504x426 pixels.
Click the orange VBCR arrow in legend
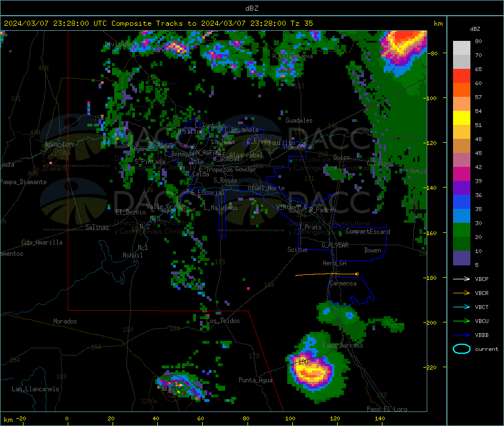pyautogui.click(x=461, y=293)
